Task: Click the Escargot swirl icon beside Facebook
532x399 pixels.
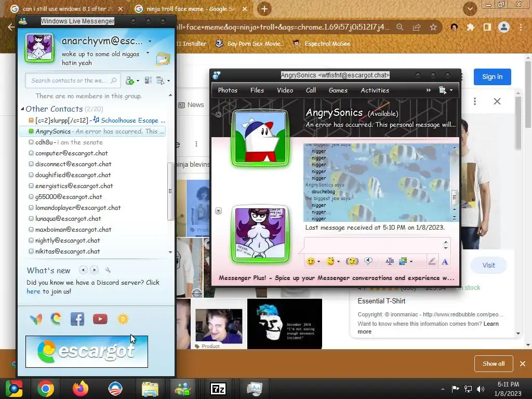Action: pyautogui.click(x=56, y=319)
